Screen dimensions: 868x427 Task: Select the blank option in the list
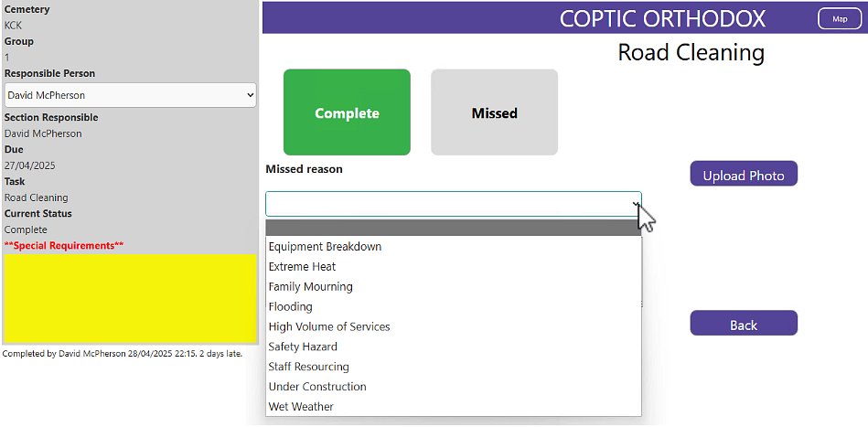point(453,228)
